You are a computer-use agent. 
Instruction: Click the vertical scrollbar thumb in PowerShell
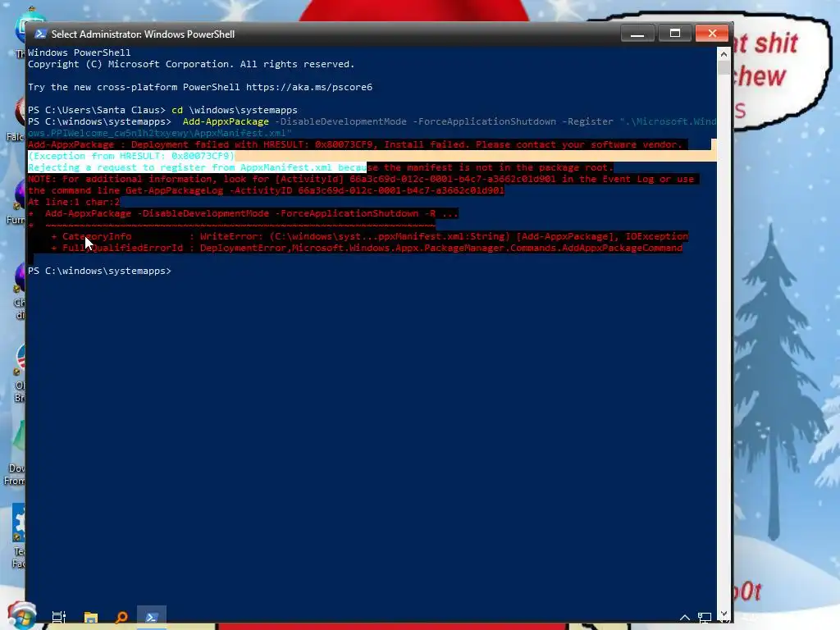pyautogui.click(x=724, y=68)
